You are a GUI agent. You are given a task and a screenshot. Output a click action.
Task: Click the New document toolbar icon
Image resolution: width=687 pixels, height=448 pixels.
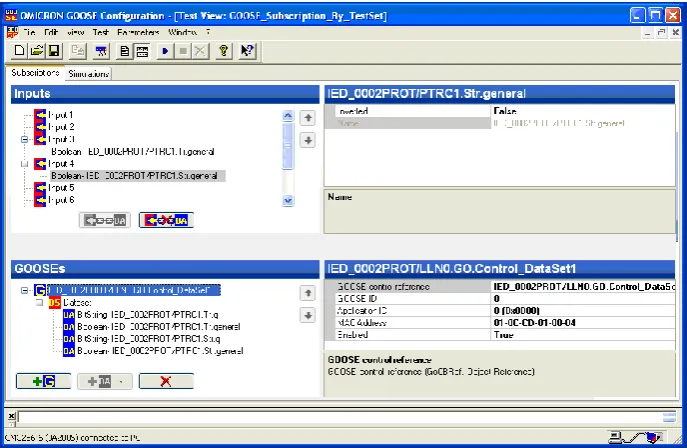click(19, 51)
